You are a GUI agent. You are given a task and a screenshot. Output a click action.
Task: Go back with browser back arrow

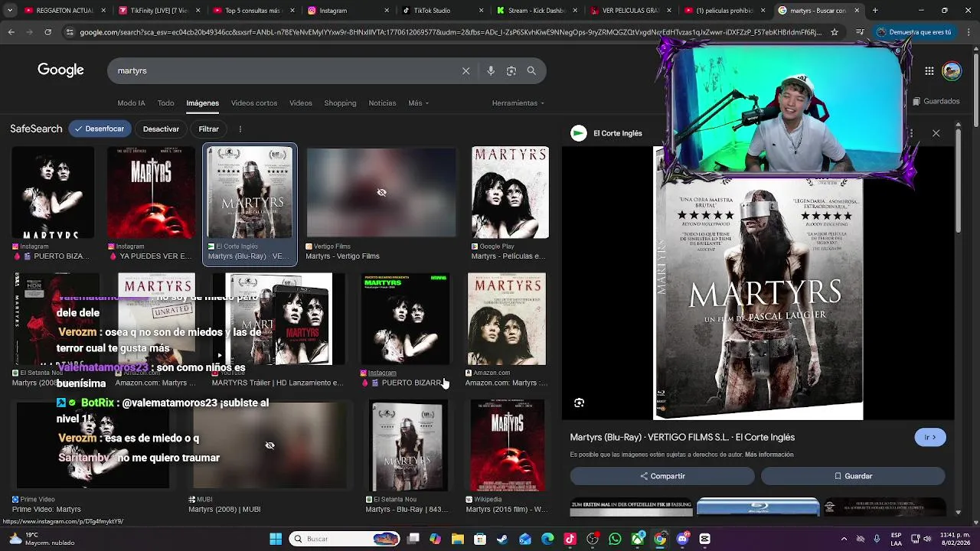click(11, 32)
